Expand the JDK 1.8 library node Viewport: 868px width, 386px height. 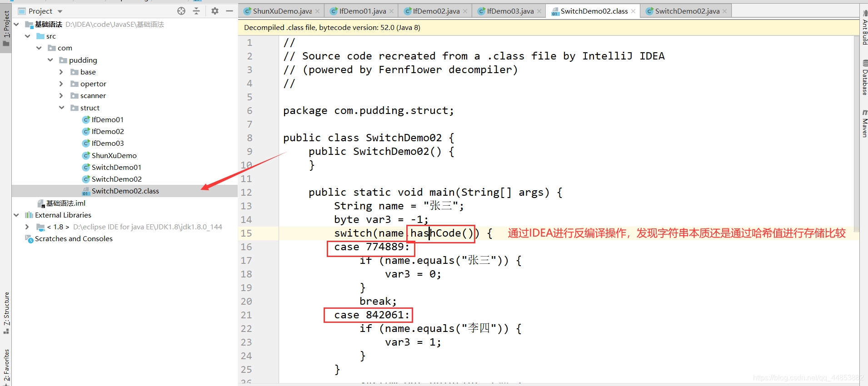click(x=27, y=227)
